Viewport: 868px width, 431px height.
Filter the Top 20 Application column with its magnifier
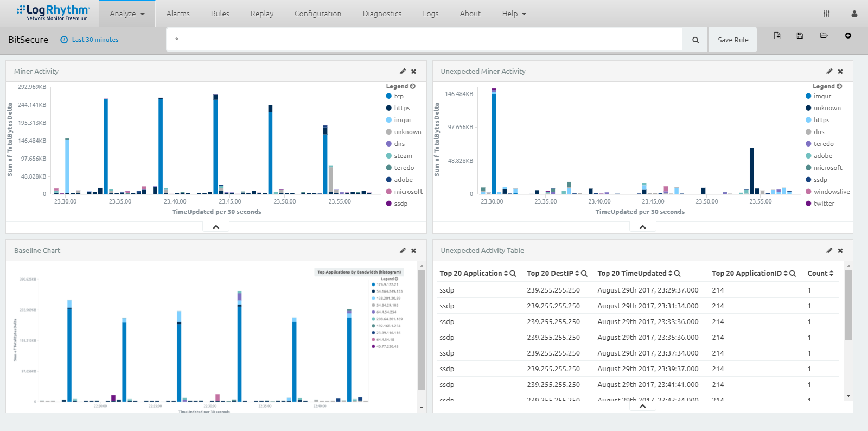[x=513, y=274]
